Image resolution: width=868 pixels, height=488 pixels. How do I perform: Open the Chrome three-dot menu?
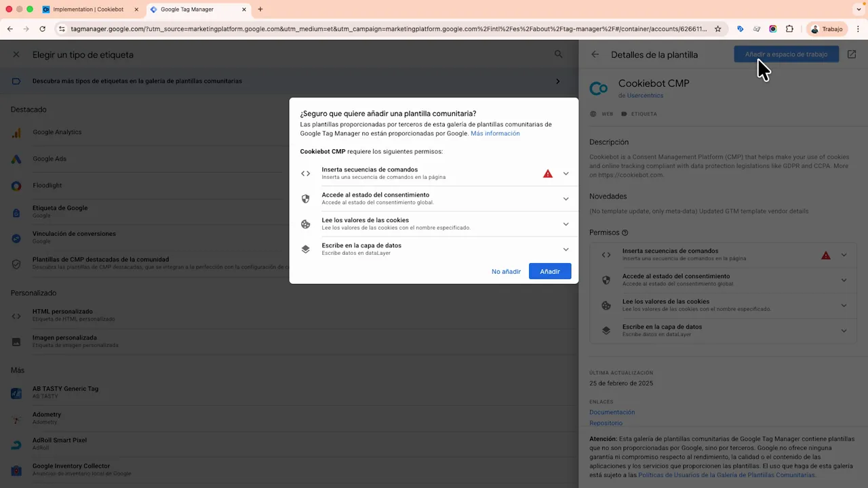858,29
